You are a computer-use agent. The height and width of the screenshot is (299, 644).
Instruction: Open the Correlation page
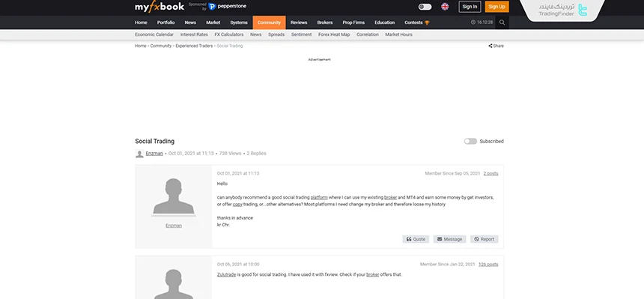coord(367,34)
